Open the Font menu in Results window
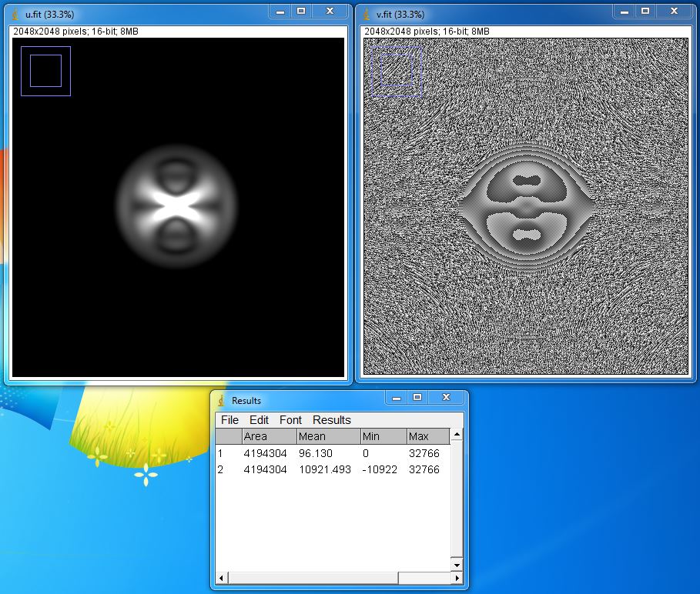Image resolution: width=700 pixels, height=594 pixels. pyautogui.click(x=290, y=420)
